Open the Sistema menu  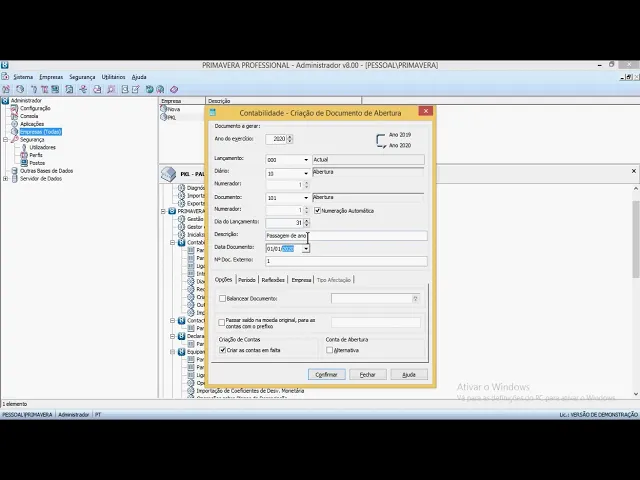click(x=23, y=77)
